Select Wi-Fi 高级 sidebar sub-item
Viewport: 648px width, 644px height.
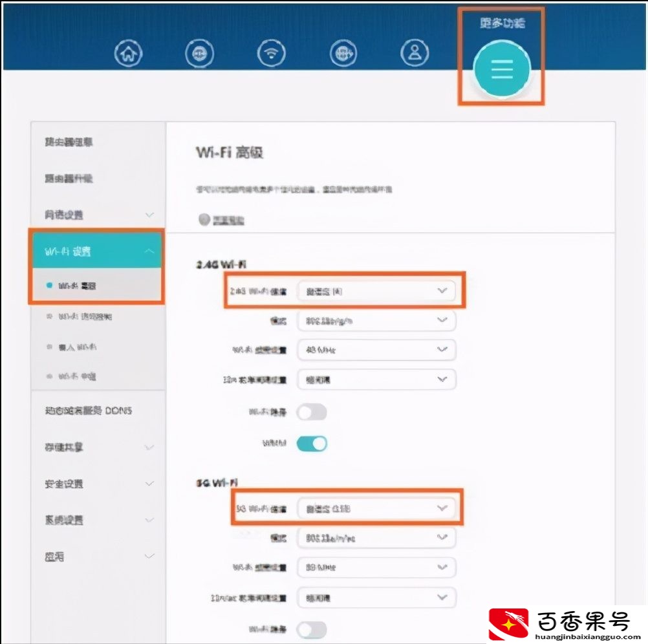click(97, 285)
